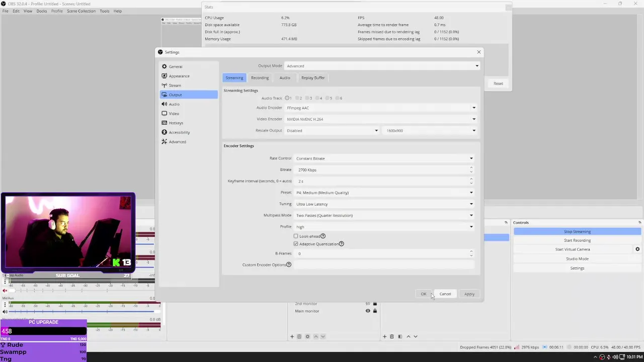Click Start Recording in Controls dock
This screenshot has width=644, height=362.
(x=577, y=240)
